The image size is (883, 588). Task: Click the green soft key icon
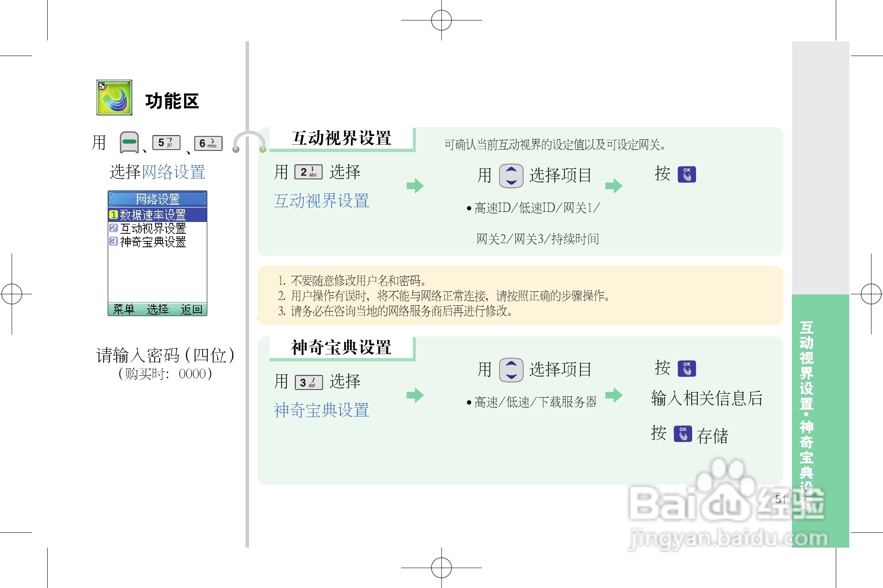coord(129,142)
